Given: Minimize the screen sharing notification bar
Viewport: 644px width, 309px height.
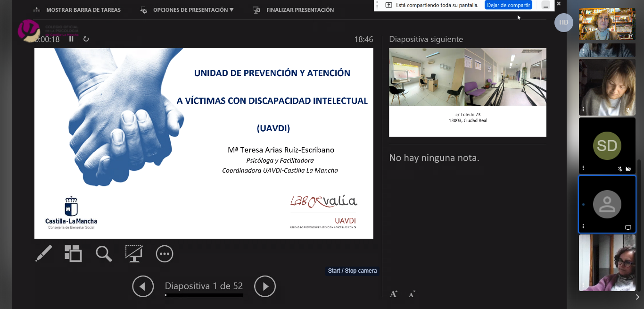Looking at the screenshot, I should click(545, 5).
